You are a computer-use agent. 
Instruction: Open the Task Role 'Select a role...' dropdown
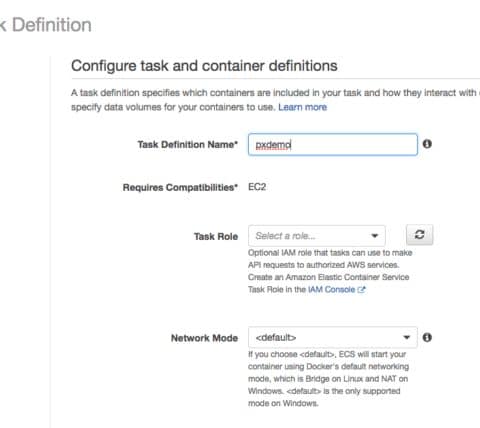point(317,236)
